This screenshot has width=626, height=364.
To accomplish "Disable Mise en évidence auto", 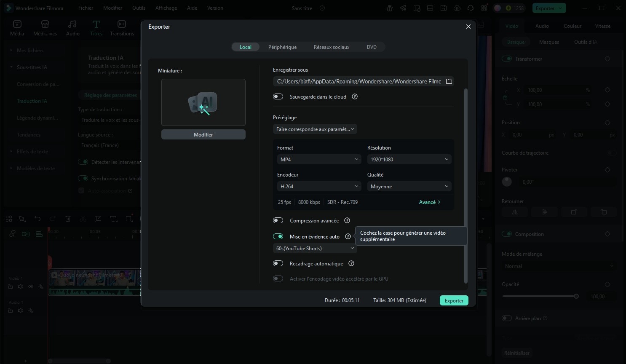I will click(x=278, y=236).
